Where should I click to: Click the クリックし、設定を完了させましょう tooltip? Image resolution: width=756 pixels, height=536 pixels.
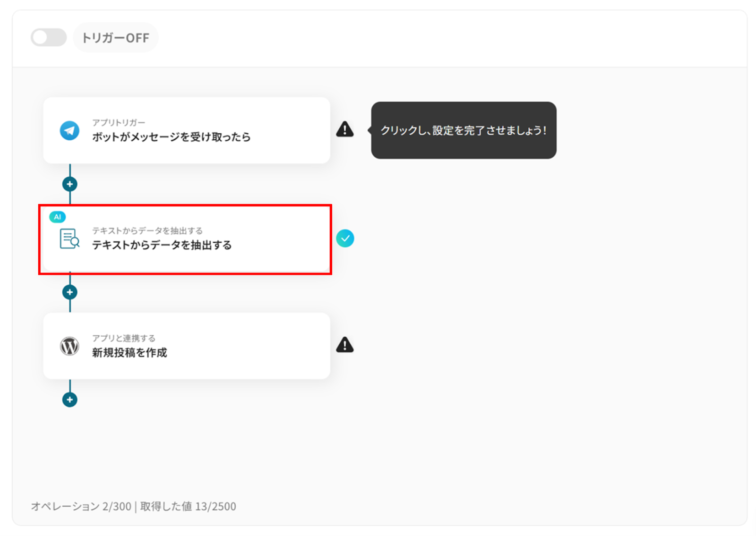click(x=464, y=130)
